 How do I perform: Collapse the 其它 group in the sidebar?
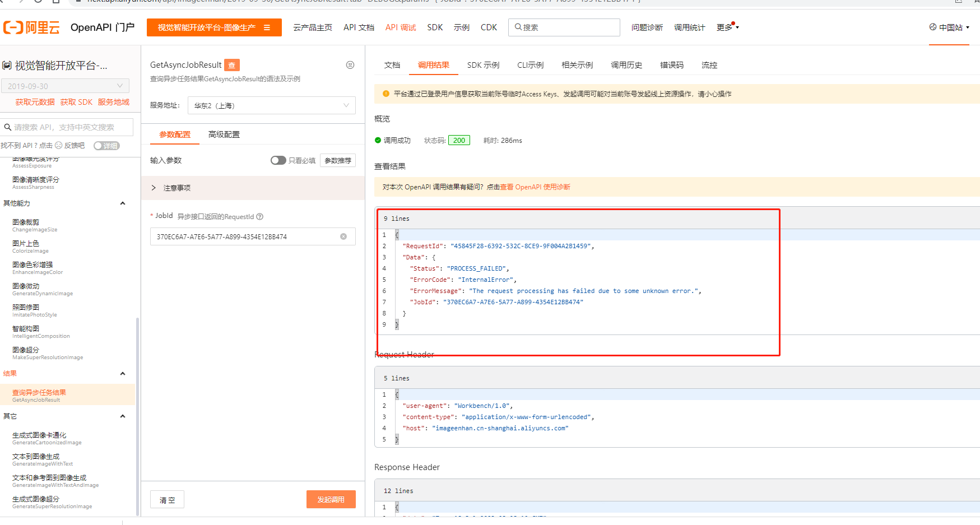(x=123, y=416)
